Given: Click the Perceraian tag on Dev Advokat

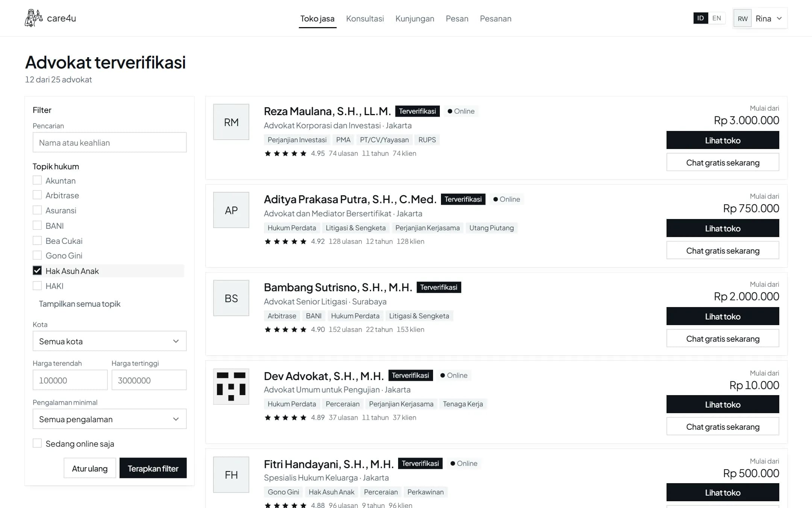Looking at the screenshot, I should tap(342, 404).
